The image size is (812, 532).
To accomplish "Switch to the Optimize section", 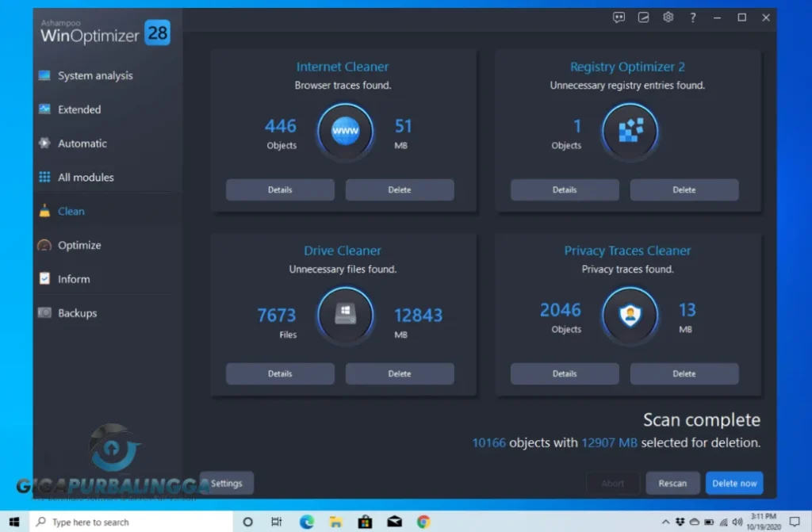I will [x=79, y=245].
